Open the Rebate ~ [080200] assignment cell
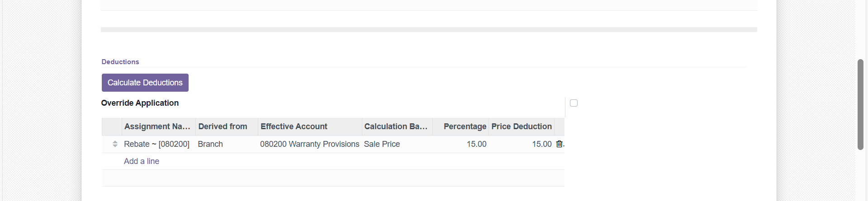Viewport: 868px width, 201px height. pos(157,144)
